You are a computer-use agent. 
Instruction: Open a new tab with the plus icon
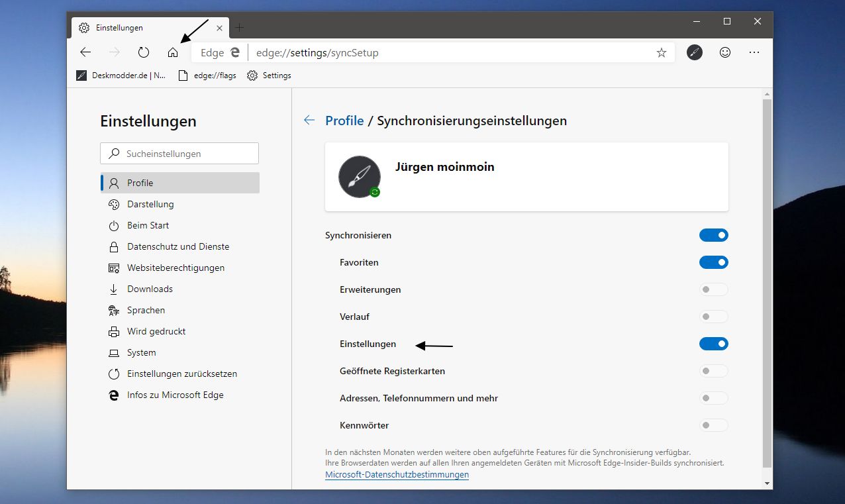coord(240,28)
